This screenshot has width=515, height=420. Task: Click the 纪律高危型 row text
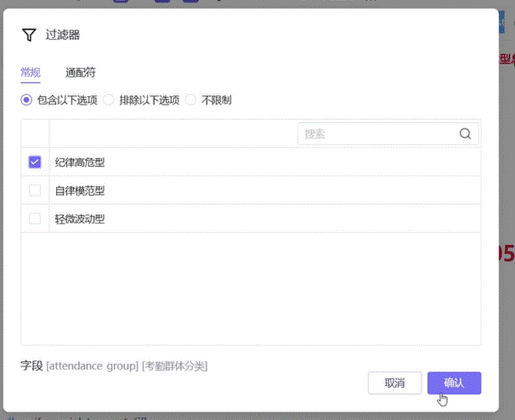(x=80, y=162)
